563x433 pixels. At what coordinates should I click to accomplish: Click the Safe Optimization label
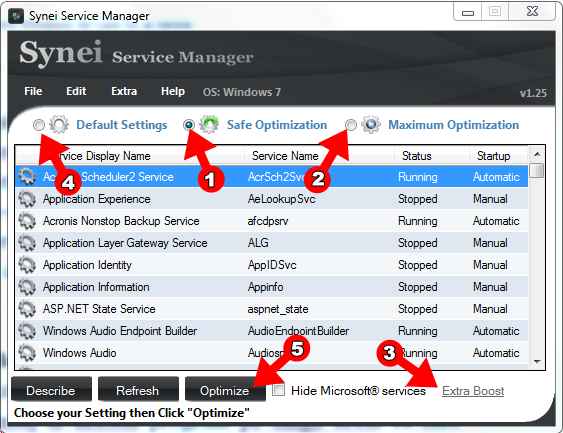[277, 125]
